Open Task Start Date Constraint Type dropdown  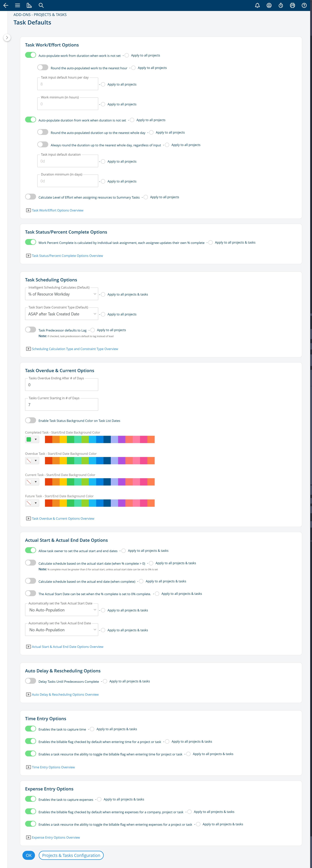(62, 314)
